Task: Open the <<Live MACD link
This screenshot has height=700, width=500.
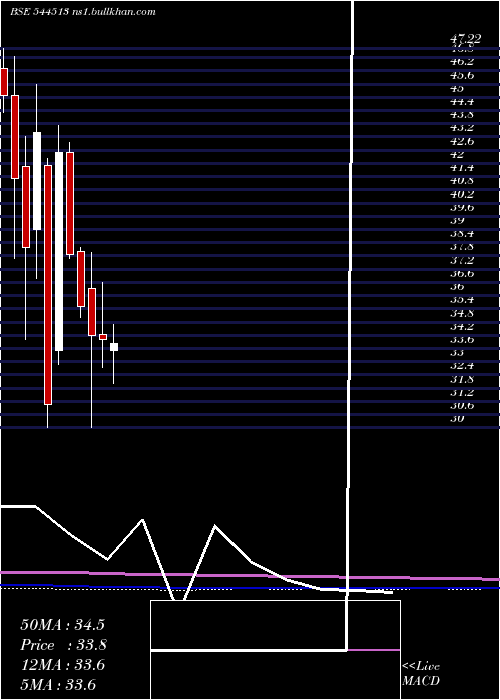Action: [x=421, y=674]
